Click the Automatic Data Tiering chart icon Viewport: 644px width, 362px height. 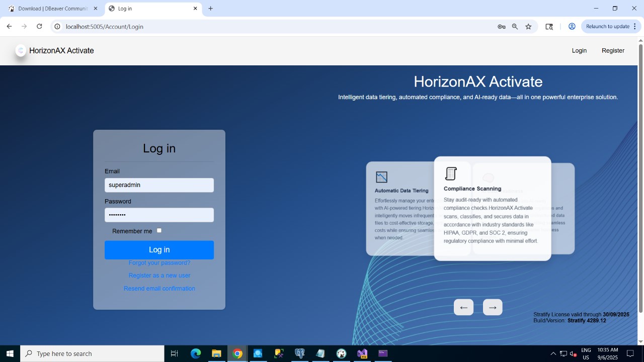[x=381, y=177]
